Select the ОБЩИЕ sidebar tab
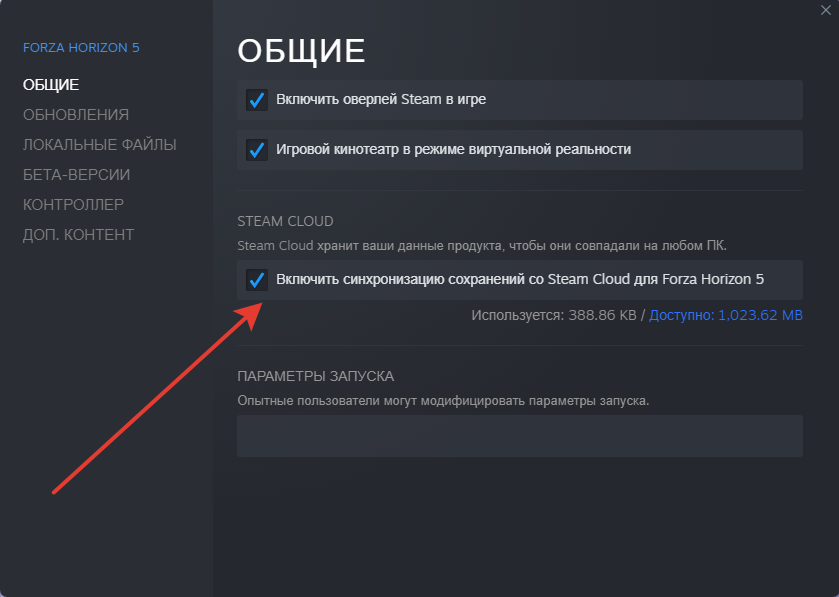839x597 pixels. 51,85
